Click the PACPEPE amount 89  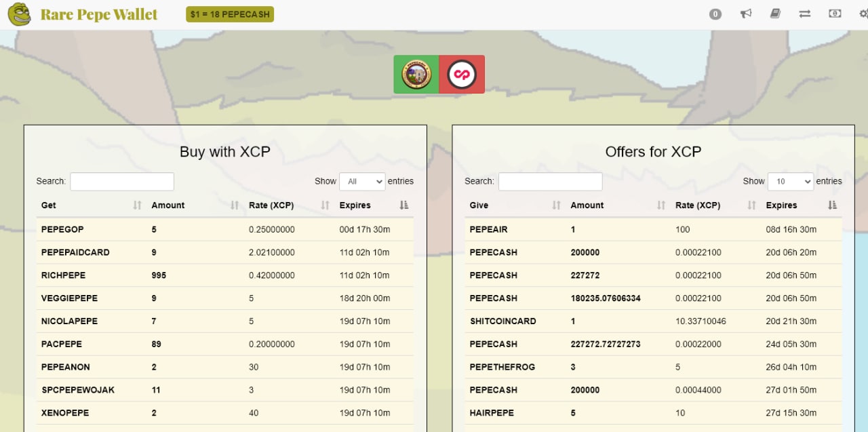pos(157,345)
